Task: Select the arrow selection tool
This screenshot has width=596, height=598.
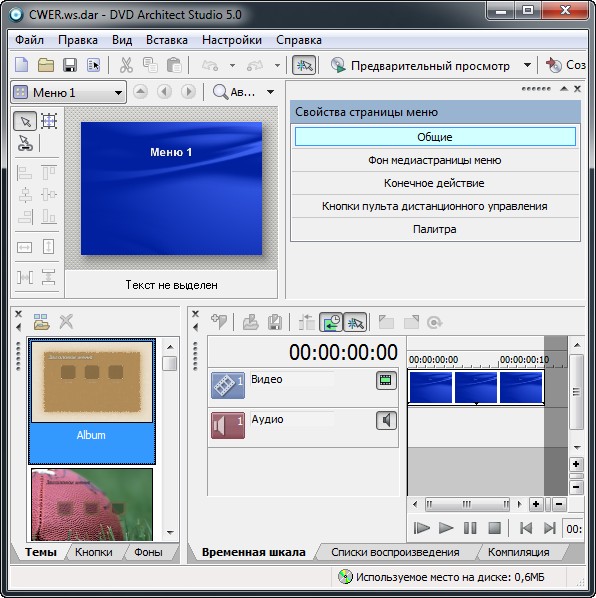Action: point(25,121)
